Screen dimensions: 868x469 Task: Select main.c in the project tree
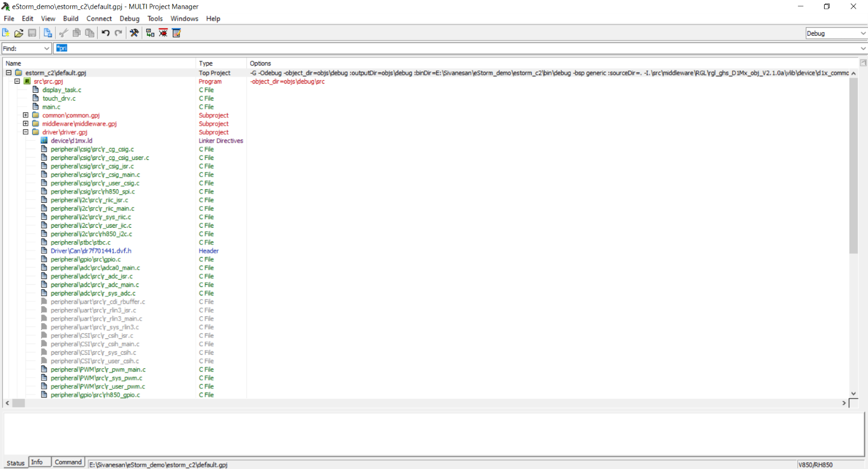click(52, 107)
